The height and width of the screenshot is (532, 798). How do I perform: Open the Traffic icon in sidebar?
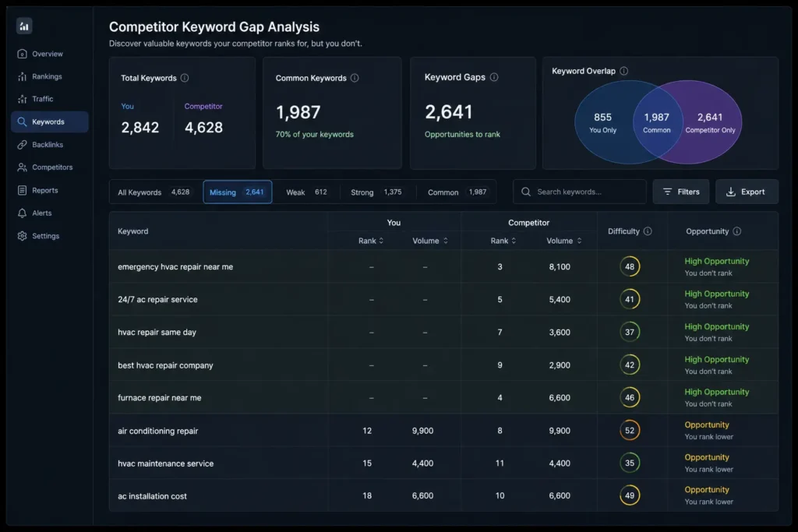[22, 99]
